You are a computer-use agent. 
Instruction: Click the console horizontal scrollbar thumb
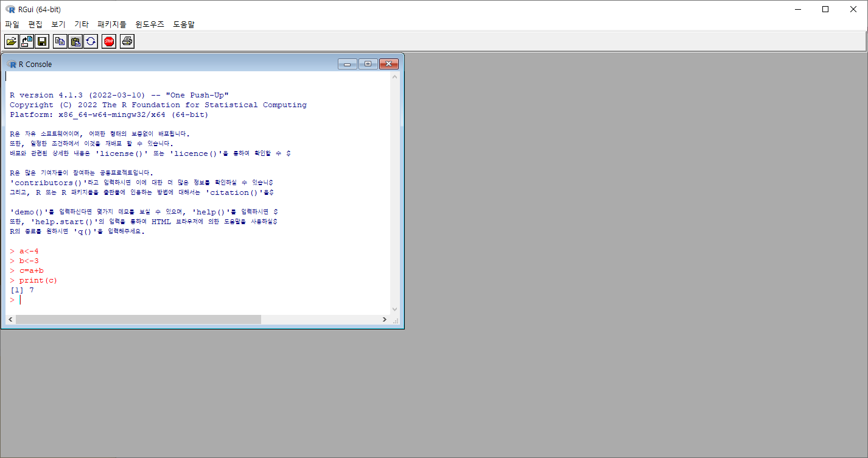[x=138, y=320]
